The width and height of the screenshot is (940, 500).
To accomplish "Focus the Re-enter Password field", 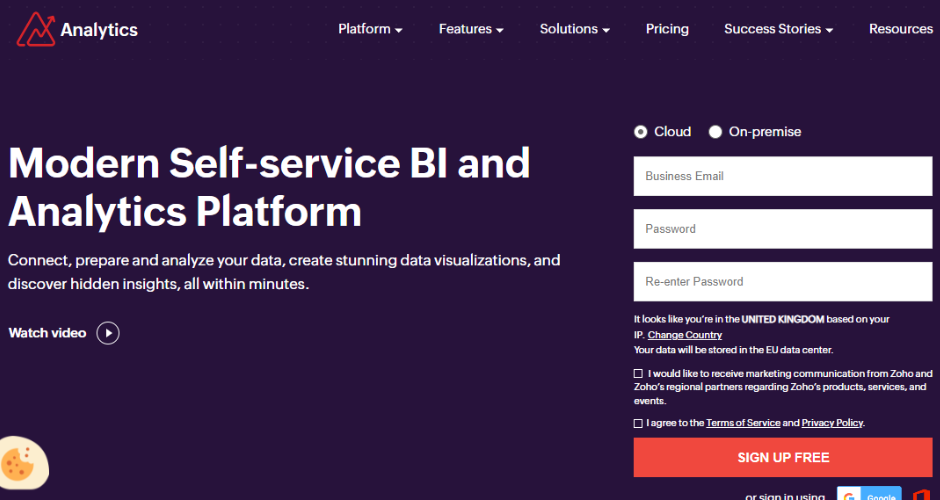I will point(783,282).
